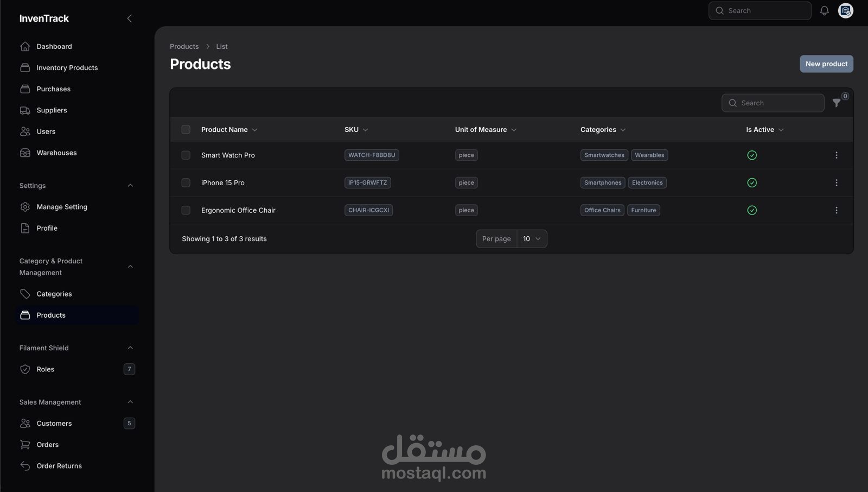Open Warehouses from the sidebar
The image size is (868, 492).
[x=56, y=153]
